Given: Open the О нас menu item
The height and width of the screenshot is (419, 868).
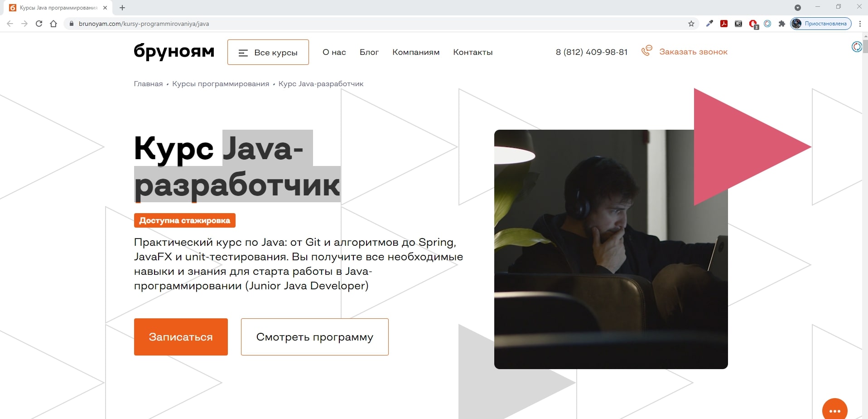Looking at the screenshot, I should 334,52.
